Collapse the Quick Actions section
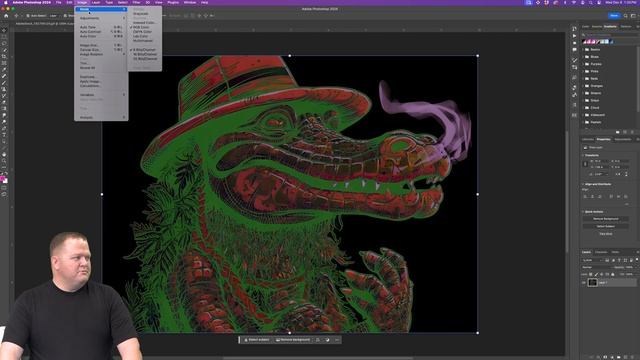This screenshot has width=640, height=360. point(583,212)
